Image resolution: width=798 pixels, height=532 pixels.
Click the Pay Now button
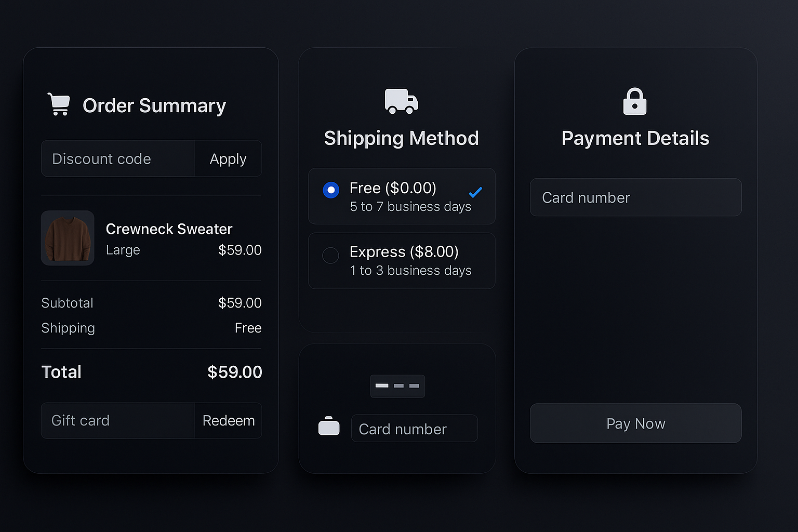coord(635,423)
